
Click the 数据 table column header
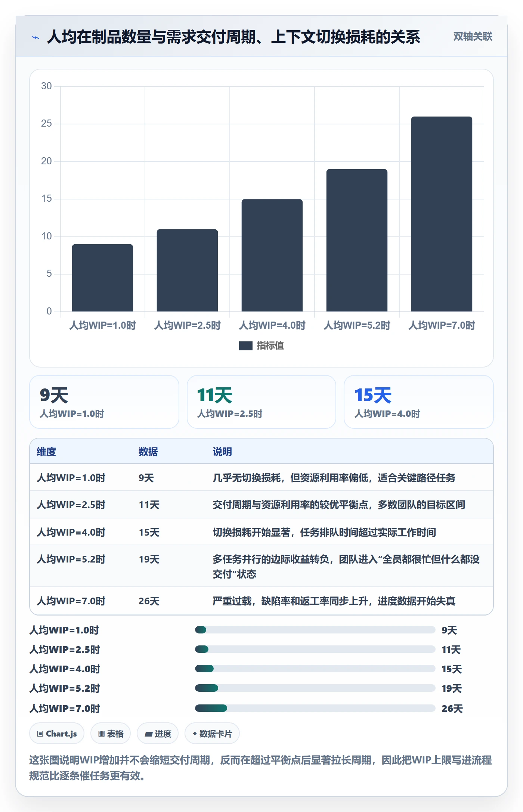148,452
